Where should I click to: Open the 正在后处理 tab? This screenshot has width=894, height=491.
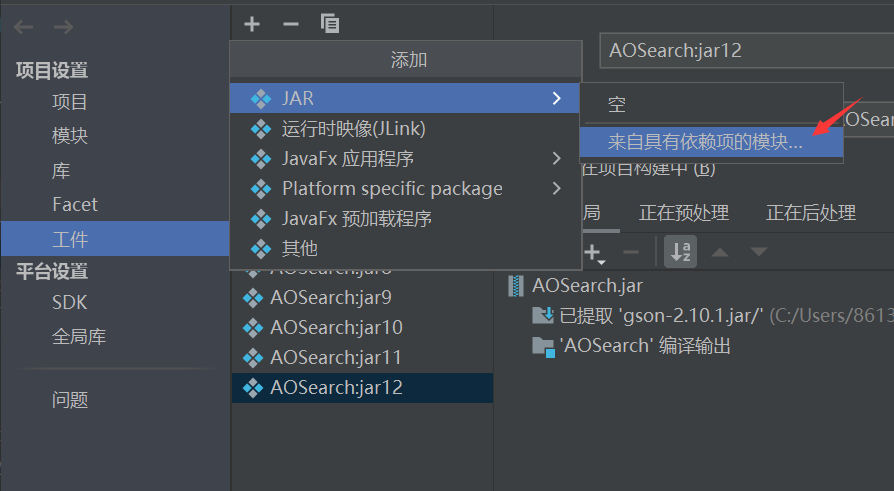pos(810,212)
